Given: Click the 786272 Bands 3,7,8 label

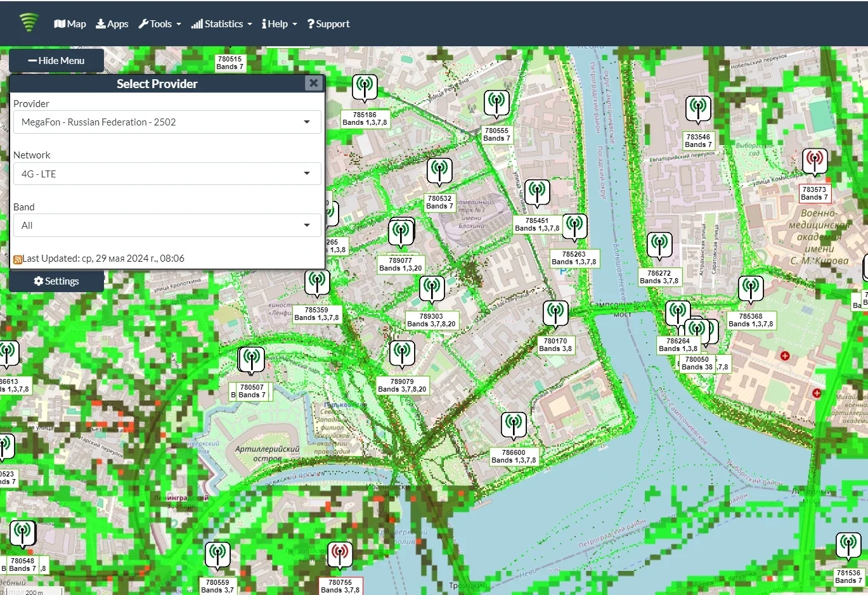Looking at the screenshot, I should tap(659, 277).
